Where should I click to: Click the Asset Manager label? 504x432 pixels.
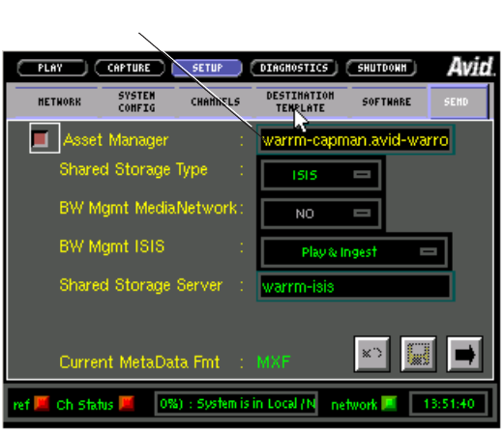tap(116, 140)
